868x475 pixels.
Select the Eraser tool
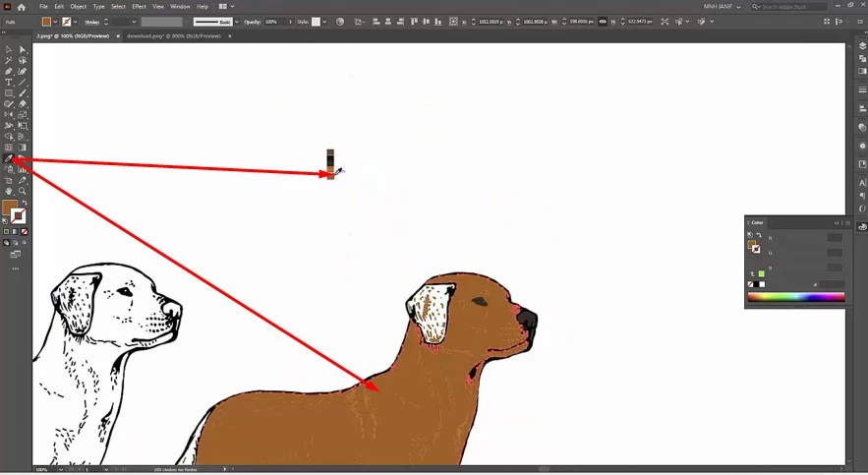pyautogui.click(x=23, y=103)
